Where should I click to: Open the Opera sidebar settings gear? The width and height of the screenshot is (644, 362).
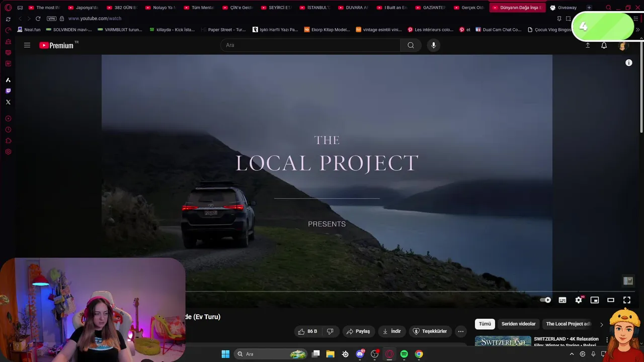pos(8,152)
